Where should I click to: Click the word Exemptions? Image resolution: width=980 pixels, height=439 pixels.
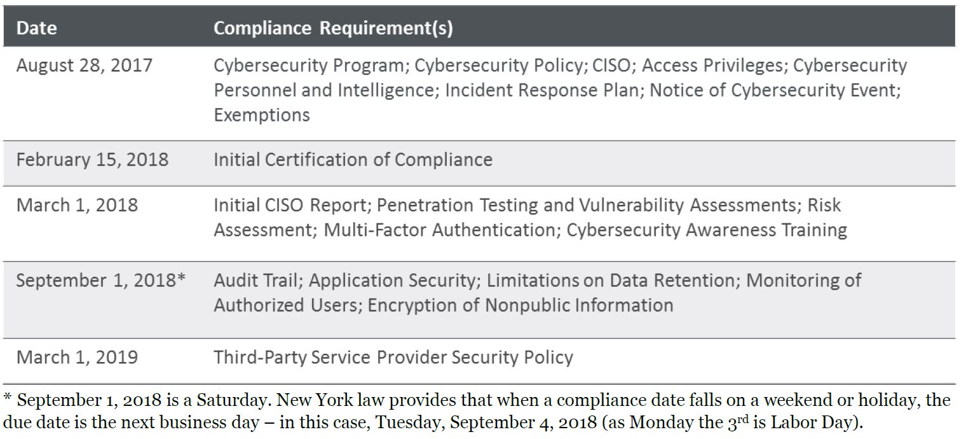pyautogui.click(x=262, y=115)
